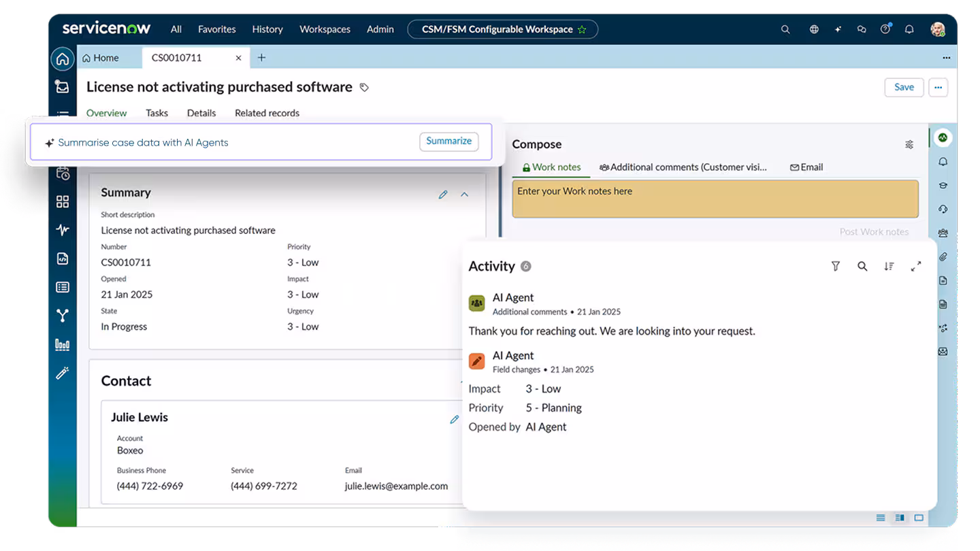Open the chat conversations icon in header
Image resolution: width=980 pixels, height=551 pixels.
[x=862, y=29]
